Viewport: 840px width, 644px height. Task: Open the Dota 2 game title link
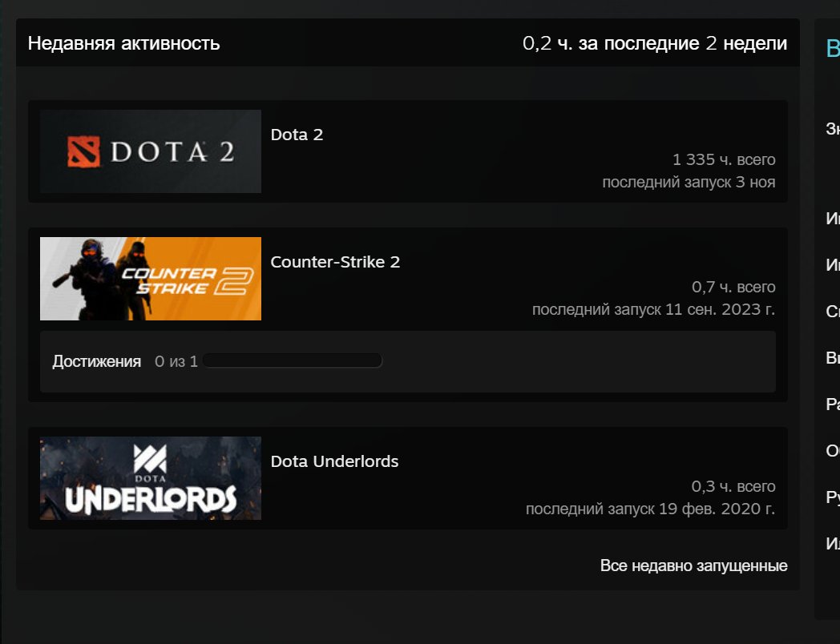click(297, 135)
